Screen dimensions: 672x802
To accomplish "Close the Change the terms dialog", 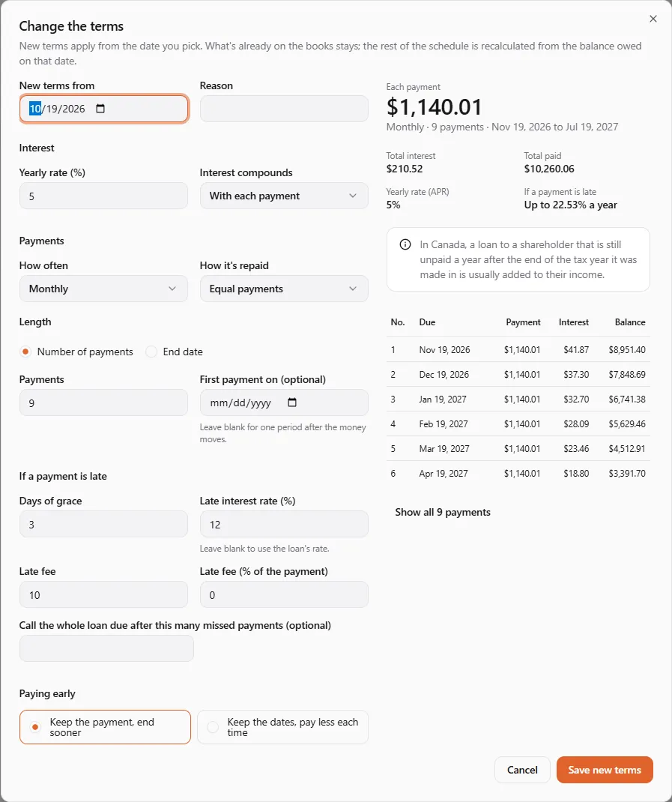I will point(653,19).
